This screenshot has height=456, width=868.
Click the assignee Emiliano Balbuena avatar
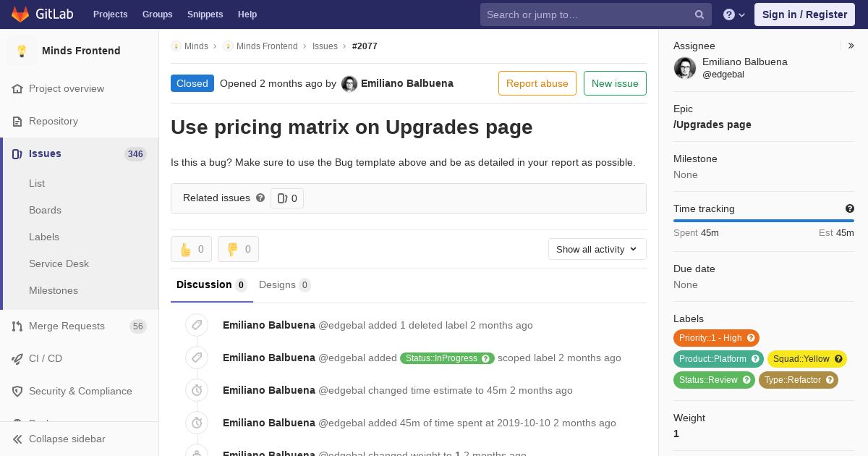[685, 68]
